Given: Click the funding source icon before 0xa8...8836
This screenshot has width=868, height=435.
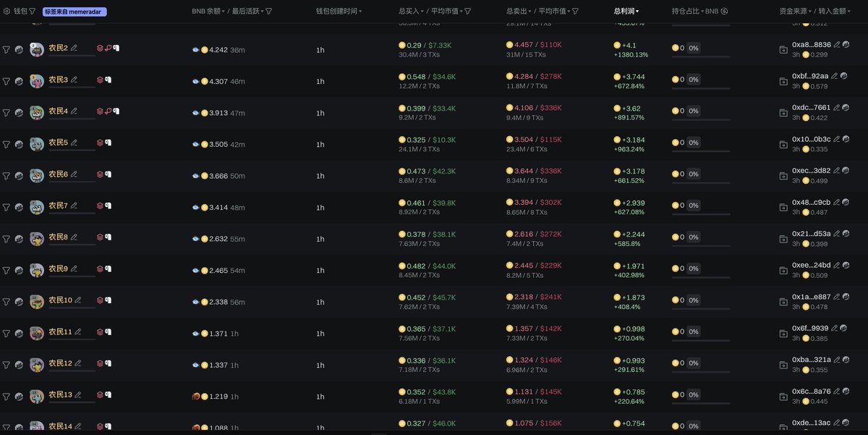Looking at the screenshot, I should pos(783,49).
